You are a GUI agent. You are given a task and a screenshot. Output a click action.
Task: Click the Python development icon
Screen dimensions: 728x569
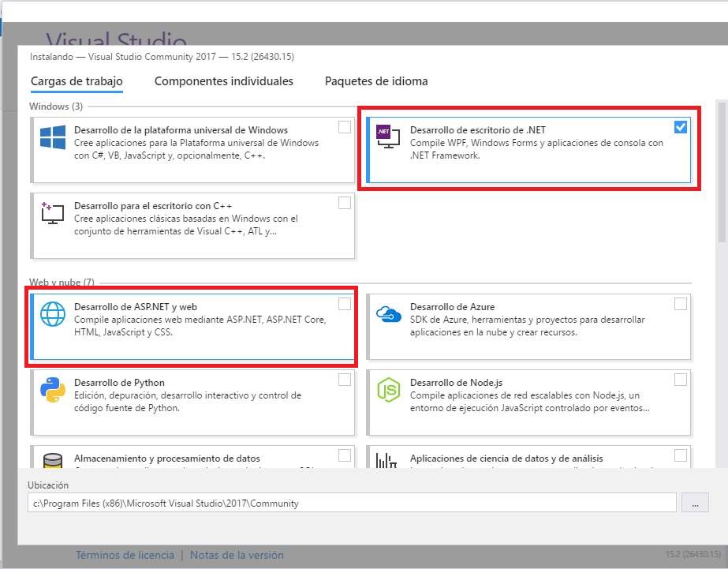(50, 390)
